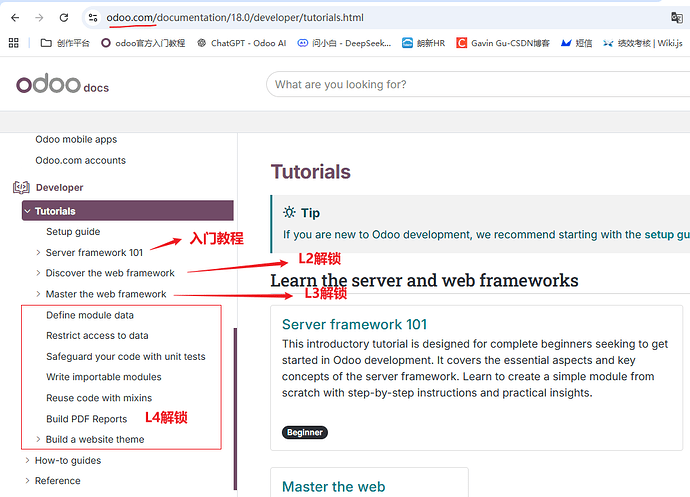Open Discover the web framework sidebar entry
Viewport: 690px width, 497px height.
(x=110, y=273)
